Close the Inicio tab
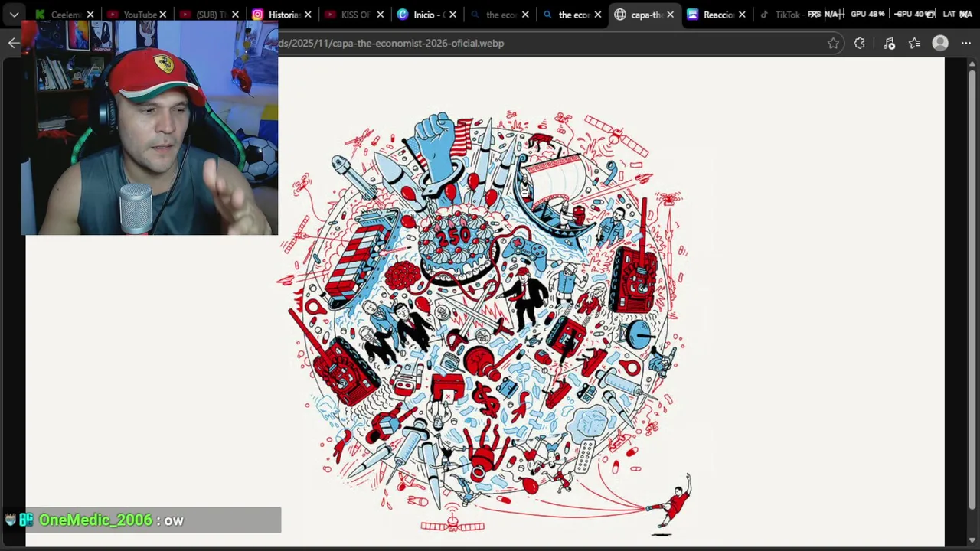The width and height of the screenshot is (980, 551). [x=452, y=15]
